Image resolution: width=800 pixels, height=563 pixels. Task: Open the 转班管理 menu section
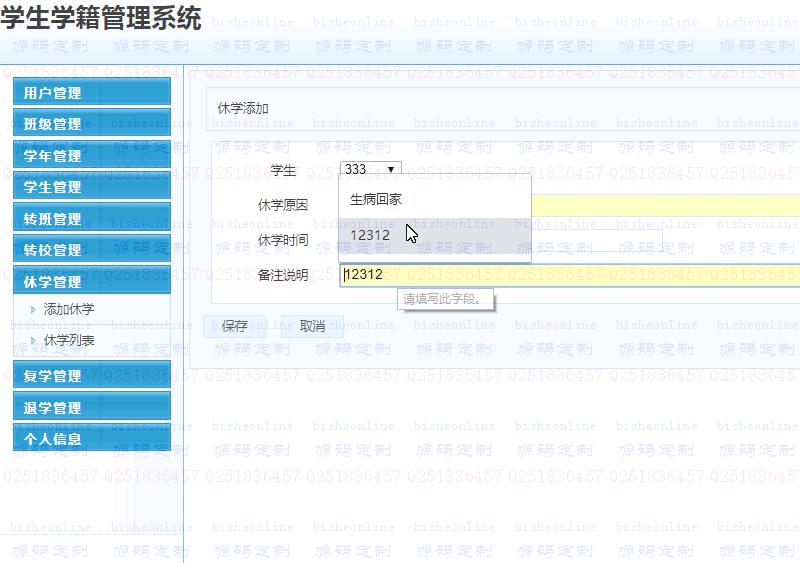tap(92, 217)
